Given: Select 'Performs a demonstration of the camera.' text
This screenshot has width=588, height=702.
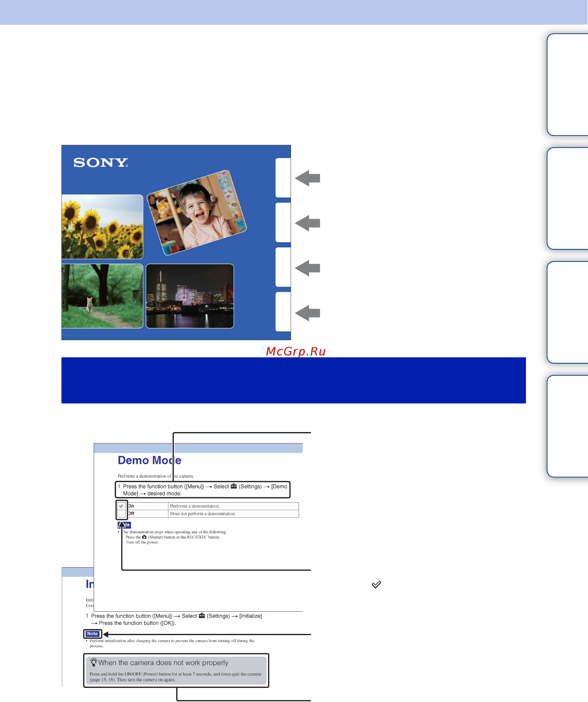Looking at the screenshot, I should [156, 476].
